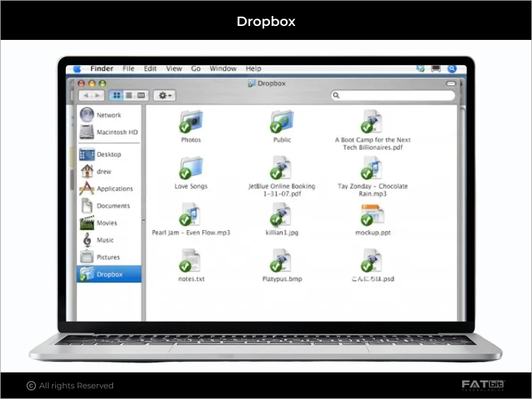This screenshot has height=399, width=532.
Task: Select the Boot Camp PDF file icon
Action: 372,122
